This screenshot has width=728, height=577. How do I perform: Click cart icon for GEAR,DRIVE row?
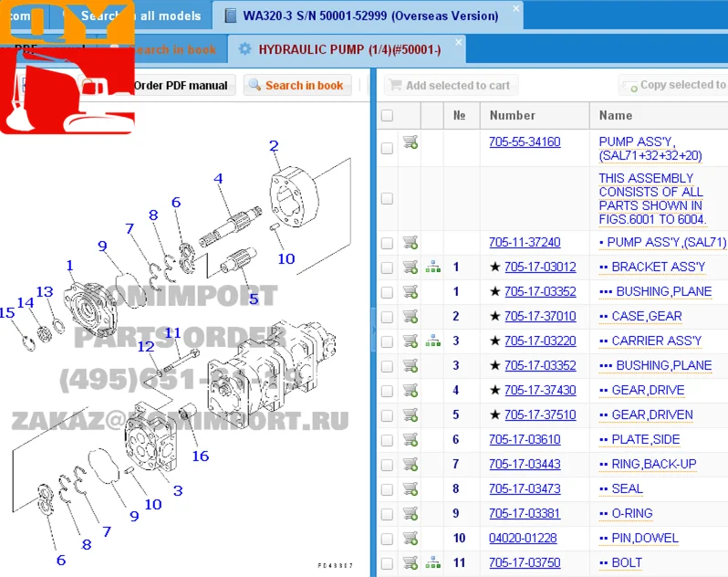pos(411,390)
